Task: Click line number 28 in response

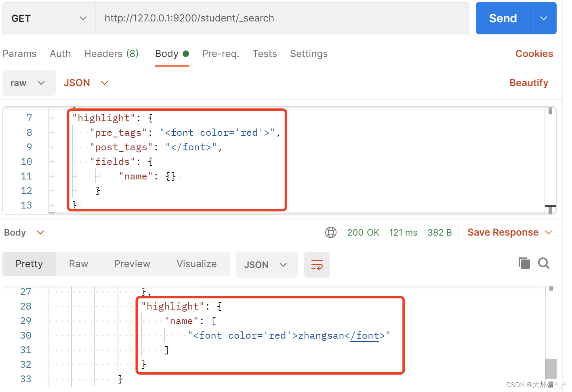Action: point(26,306)
